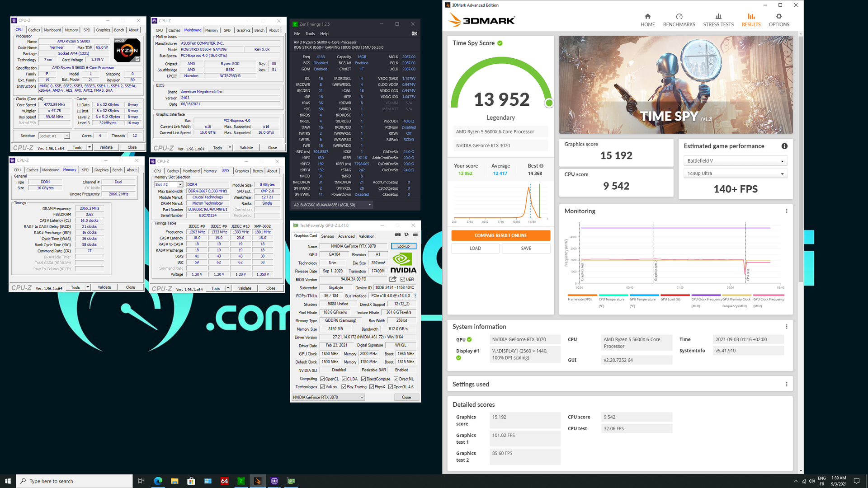Image resolution: width=868 pixels, height=488 pixels.
Task: Open the ZenTimings memory module dropdown
Action: point(333,205)
